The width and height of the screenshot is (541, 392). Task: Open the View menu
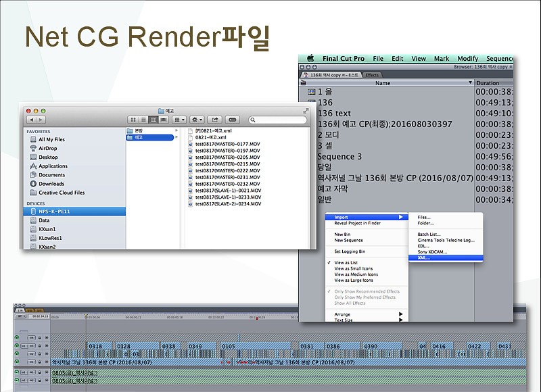(419, 59)
